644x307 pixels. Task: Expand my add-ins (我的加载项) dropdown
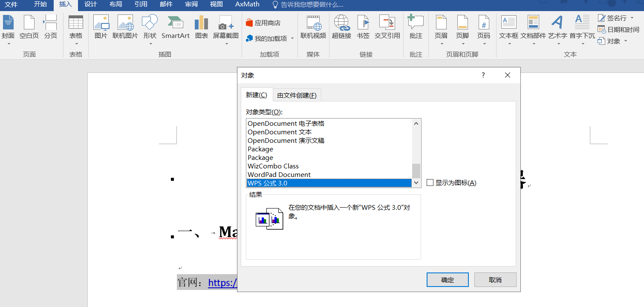[292, 38]
